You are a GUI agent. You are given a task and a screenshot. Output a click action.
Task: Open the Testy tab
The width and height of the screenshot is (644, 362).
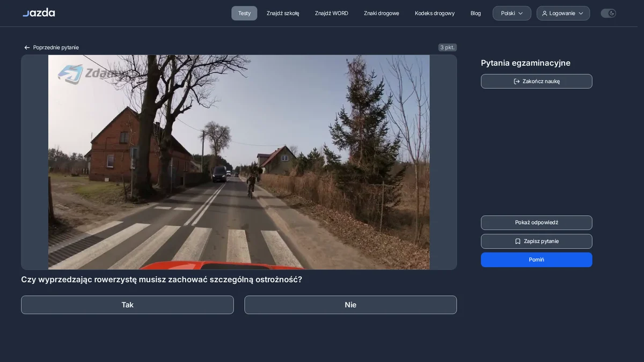coord(244,13)
